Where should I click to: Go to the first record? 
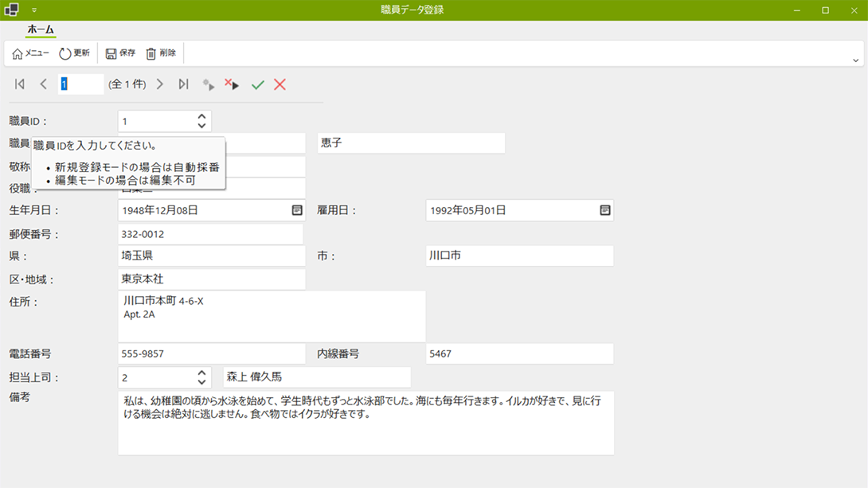pos(20,84)
